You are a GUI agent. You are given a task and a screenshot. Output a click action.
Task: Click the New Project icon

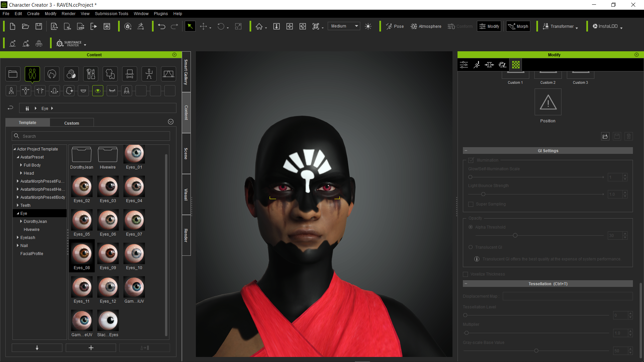click(12, 26)
